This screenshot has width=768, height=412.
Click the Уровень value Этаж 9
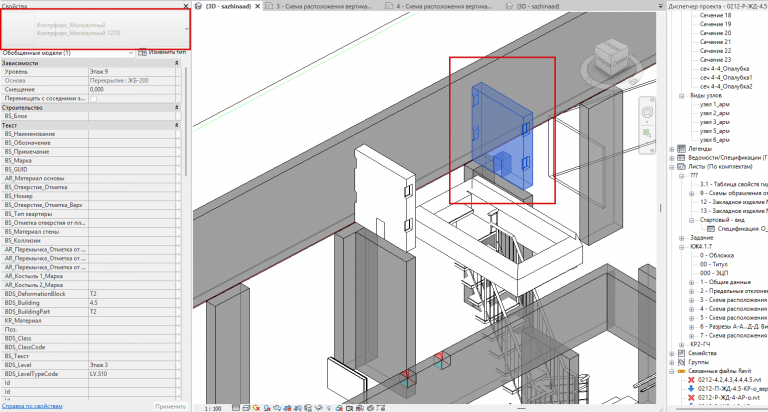point(131,72)
